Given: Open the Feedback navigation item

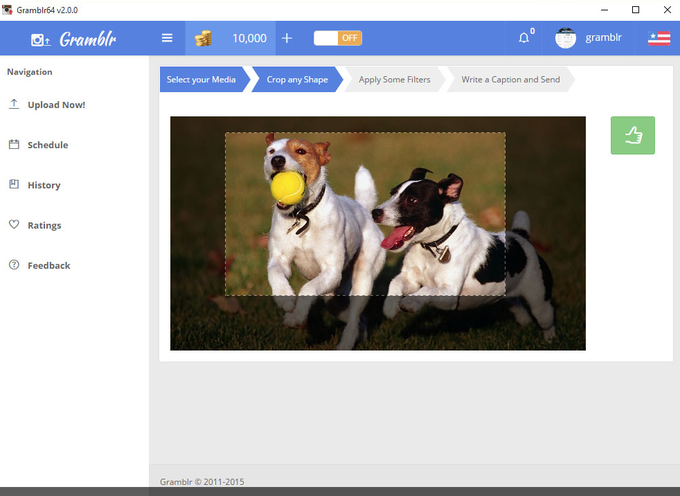Looking at the screenshot, I should coord(49,265).
